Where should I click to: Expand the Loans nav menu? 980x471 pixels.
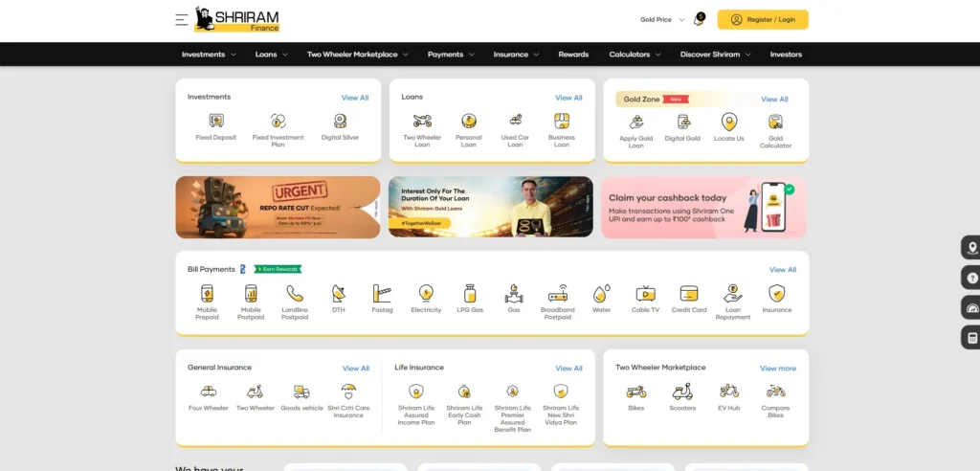(x=271, y=55)
